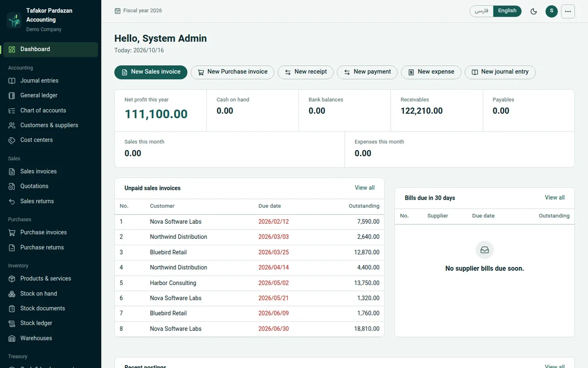Click the Sales invoices document icon
Screen dimensions: 588x368
coord(12,172)
